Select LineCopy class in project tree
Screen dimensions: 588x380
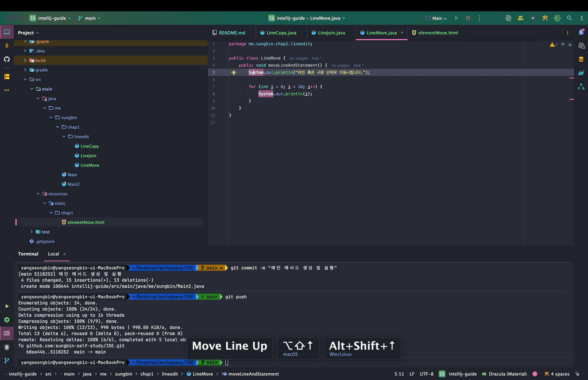pyautogui.click(x=90, y=146)
